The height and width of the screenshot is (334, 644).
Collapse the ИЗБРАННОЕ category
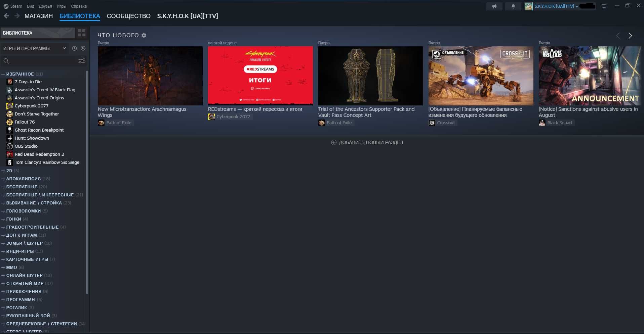[x=3, y=74]
